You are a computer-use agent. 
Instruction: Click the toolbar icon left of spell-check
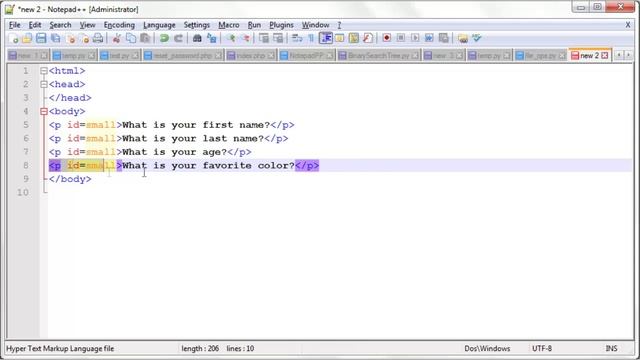[462, 38]
